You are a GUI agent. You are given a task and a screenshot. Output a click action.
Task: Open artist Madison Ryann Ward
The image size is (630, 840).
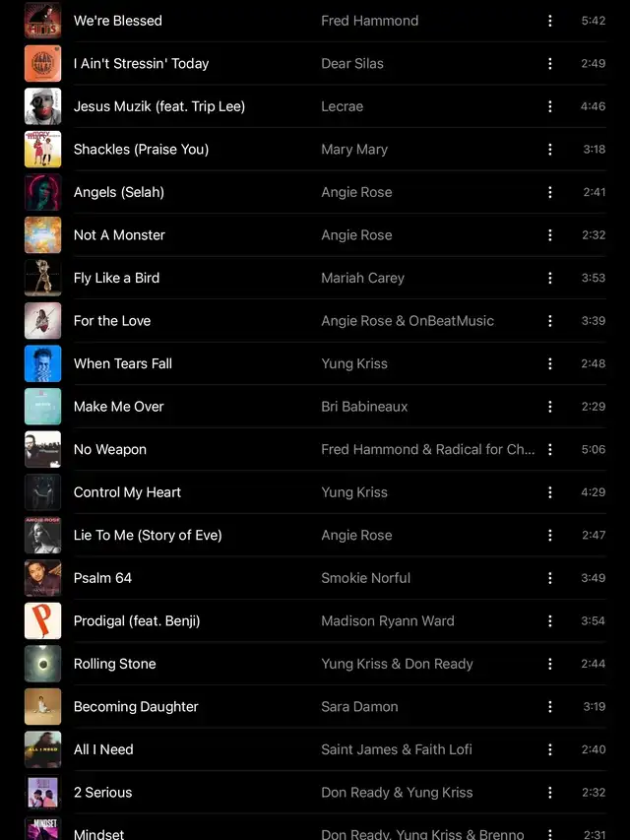coord(388,621)
